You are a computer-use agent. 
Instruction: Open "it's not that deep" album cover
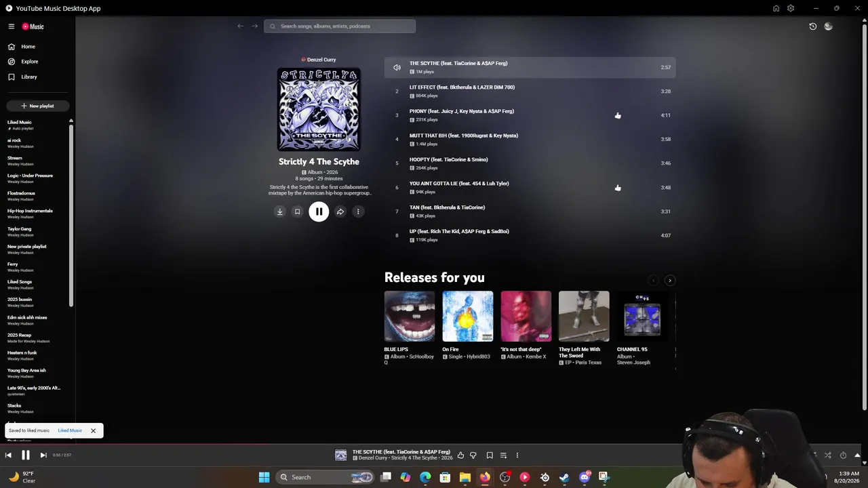[x=526, y=317]
